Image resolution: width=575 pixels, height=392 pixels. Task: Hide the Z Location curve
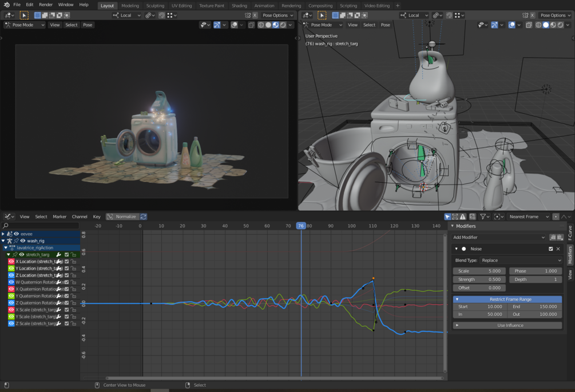coord(11,275)
